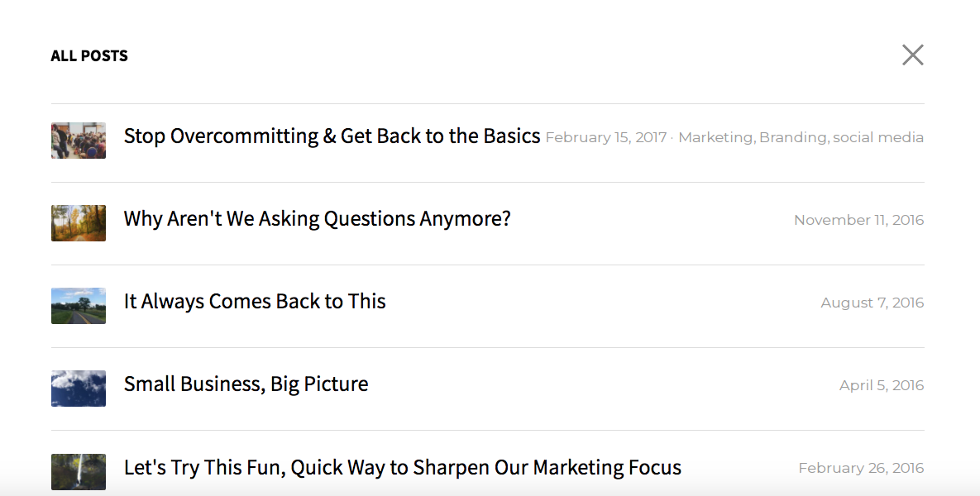The height and width of the screenshot is (496, 980).
Task: Click the August 7, 2016 date
Action: [x=872, y=303]
